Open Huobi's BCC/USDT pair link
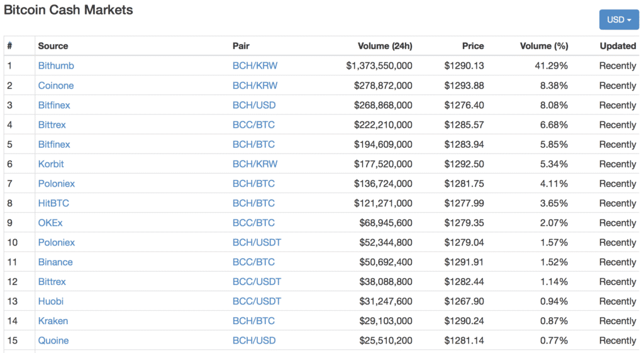This screenshot has width=644, height=353. pos(257,301)
